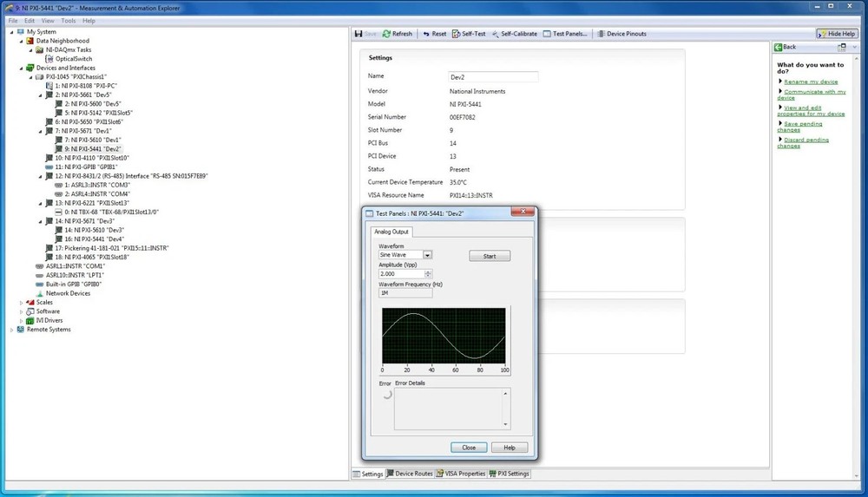Click Start in the Test Panels dialog
868x497 pixels.
[x=490, y=256]
